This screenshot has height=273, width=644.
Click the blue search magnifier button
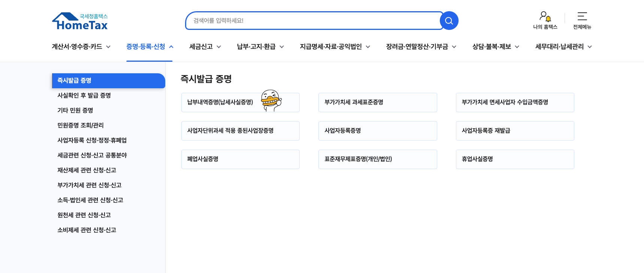tap(449, 21)
